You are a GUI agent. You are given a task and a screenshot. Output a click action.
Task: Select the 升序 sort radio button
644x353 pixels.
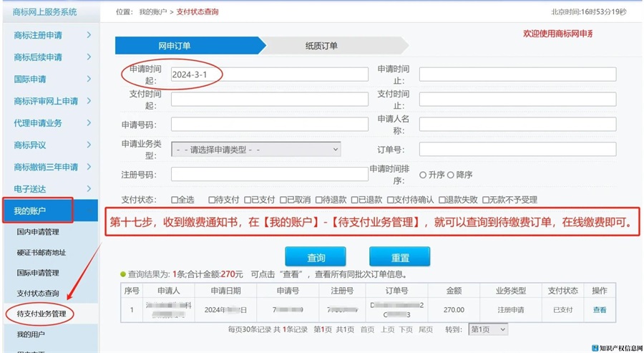[423, 175]
